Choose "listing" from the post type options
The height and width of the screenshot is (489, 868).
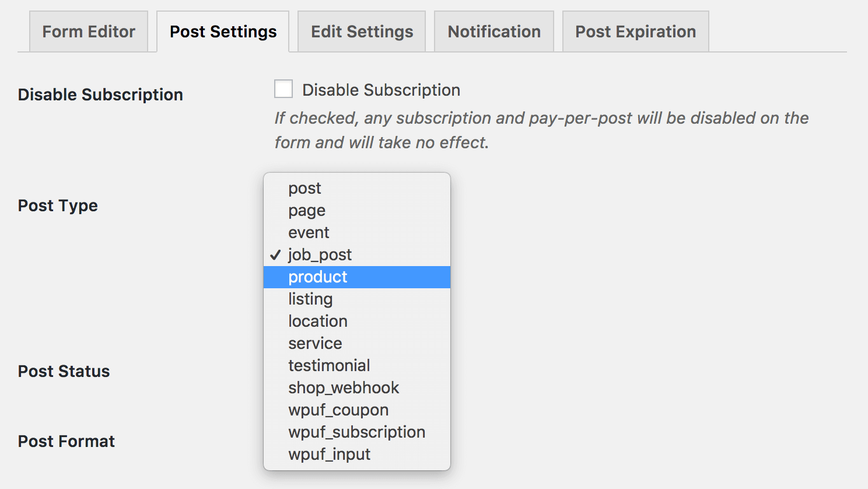pyautogui.click(x=310, y=299)
